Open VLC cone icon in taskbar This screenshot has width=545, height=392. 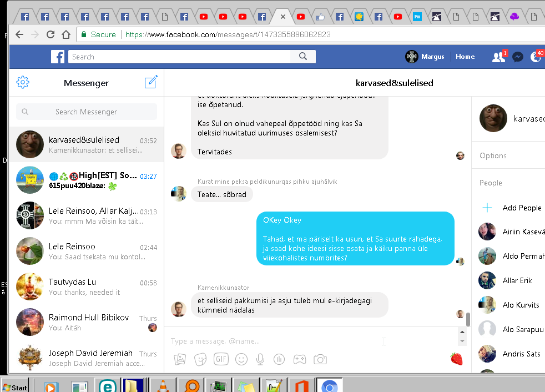(x=163, y=385)
